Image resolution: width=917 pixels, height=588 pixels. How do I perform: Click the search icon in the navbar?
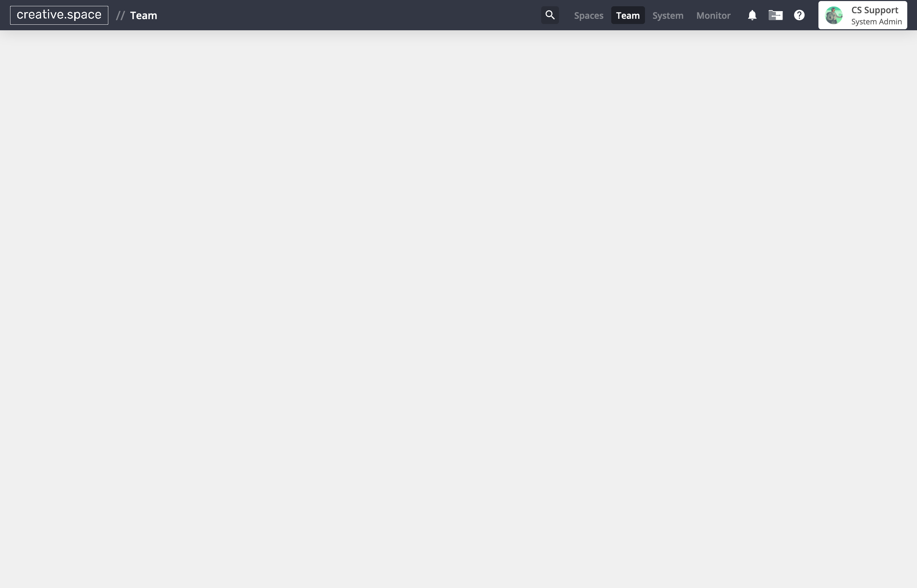pos(550,15)
